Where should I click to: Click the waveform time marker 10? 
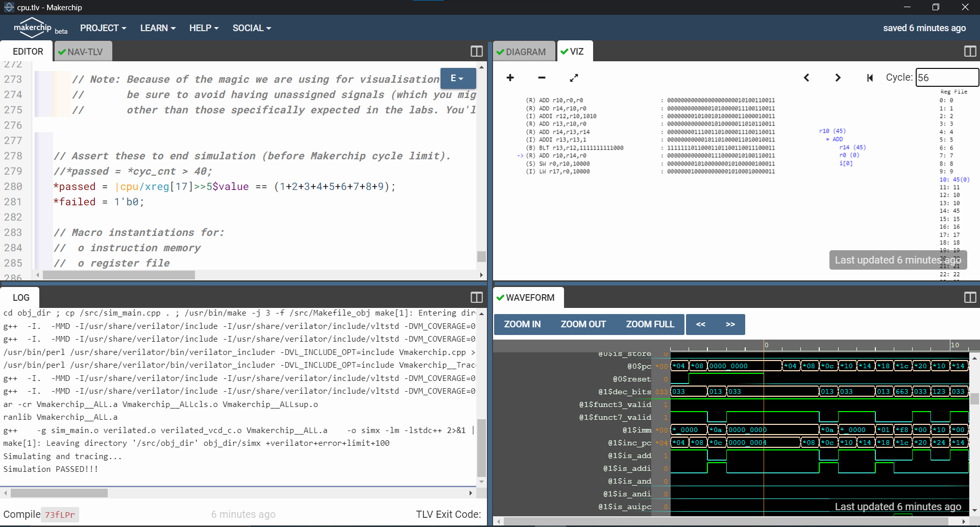click(954, 345)
